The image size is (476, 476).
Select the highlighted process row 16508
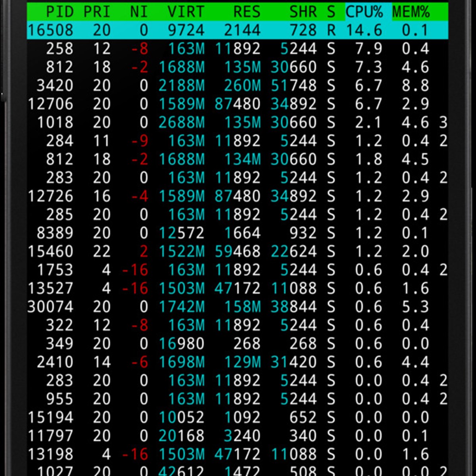237,30
